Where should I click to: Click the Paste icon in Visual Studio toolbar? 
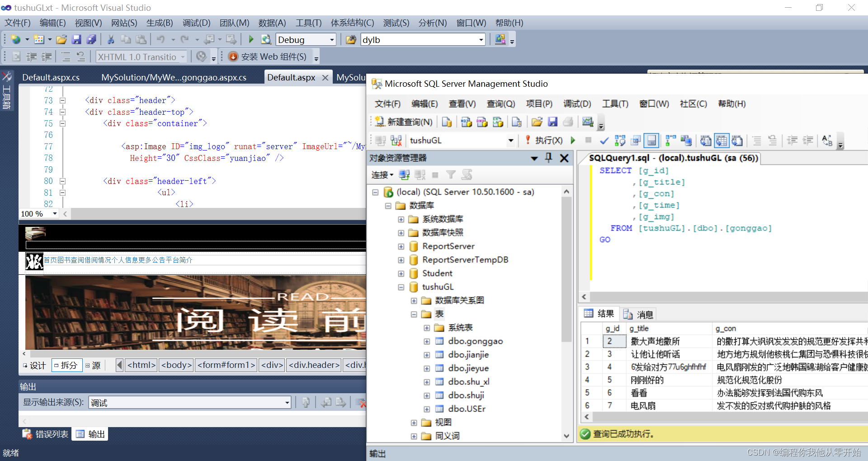click(x=141, y=40)
